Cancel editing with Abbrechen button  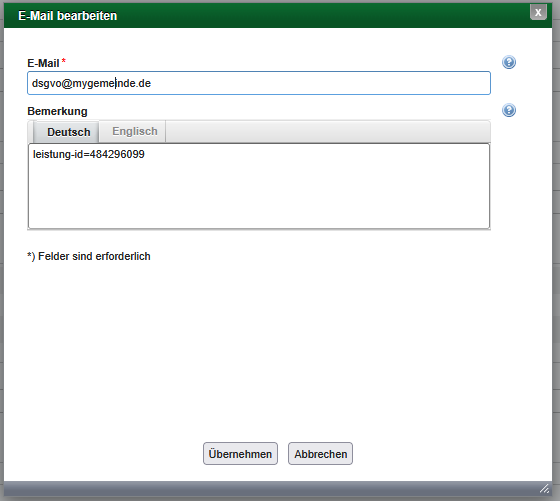320,454
